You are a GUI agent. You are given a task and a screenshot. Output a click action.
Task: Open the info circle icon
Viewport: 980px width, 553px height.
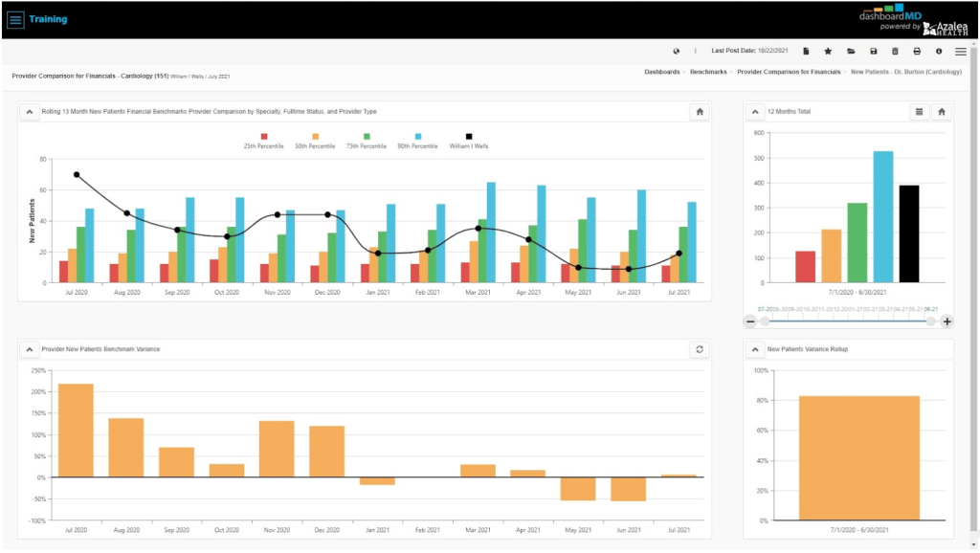[939, 51]
